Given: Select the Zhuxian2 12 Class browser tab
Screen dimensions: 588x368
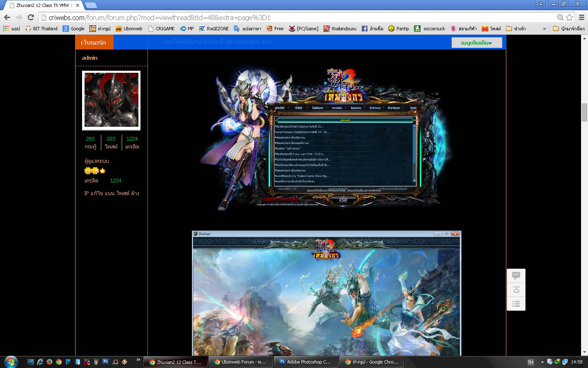Looking at the screenshot, I should click(x=44, y=5).
